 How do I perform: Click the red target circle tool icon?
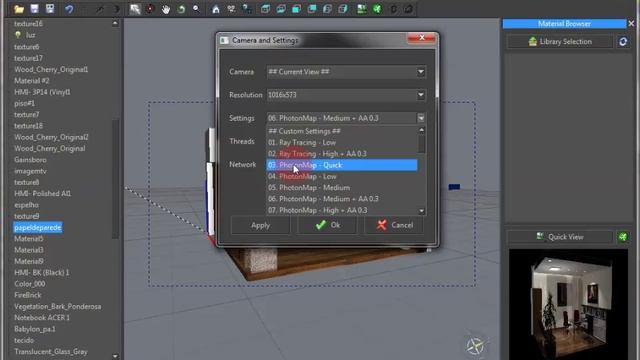(150, 9)
